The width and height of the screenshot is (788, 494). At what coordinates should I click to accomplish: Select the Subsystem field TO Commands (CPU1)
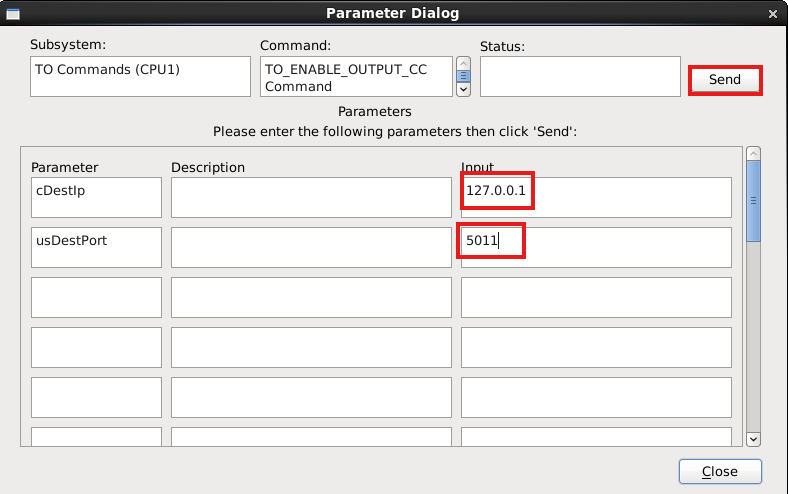click(x=140, y=77)
